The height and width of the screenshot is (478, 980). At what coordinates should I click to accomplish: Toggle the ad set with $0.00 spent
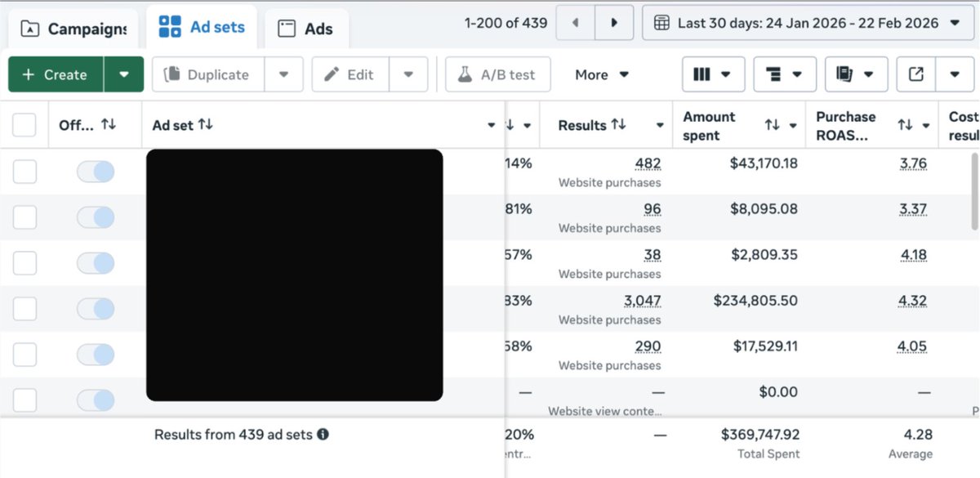pyautogui.click(x=96, y=400)
